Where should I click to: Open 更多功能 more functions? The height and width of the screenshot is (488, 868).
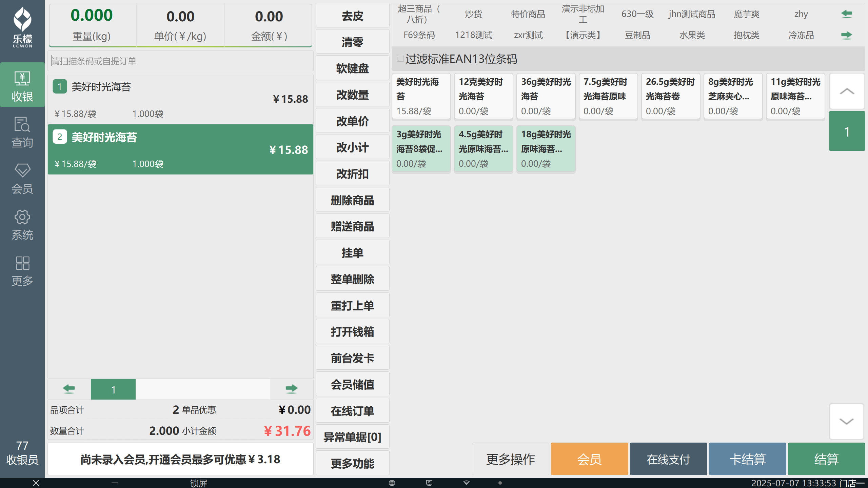pos(353,463)
